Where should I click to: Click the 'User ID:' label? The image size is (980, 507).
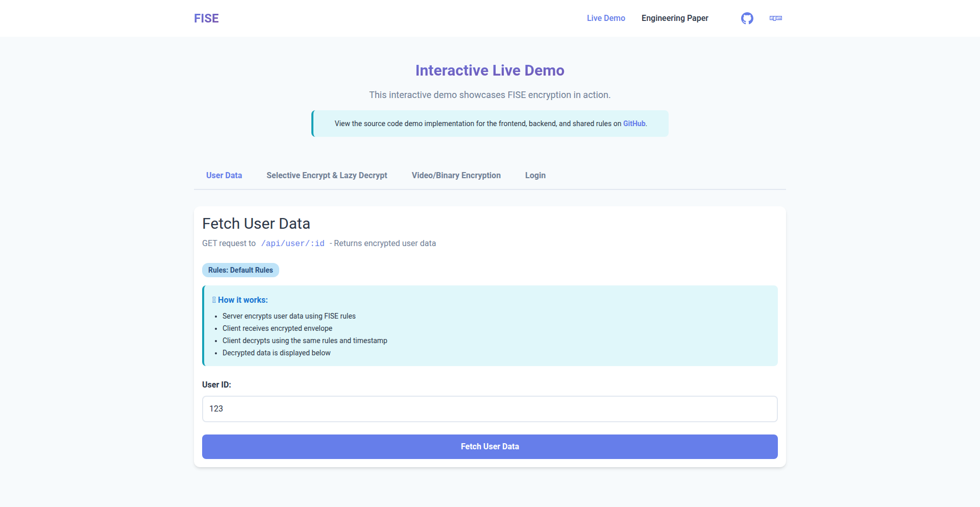[216, 385]
